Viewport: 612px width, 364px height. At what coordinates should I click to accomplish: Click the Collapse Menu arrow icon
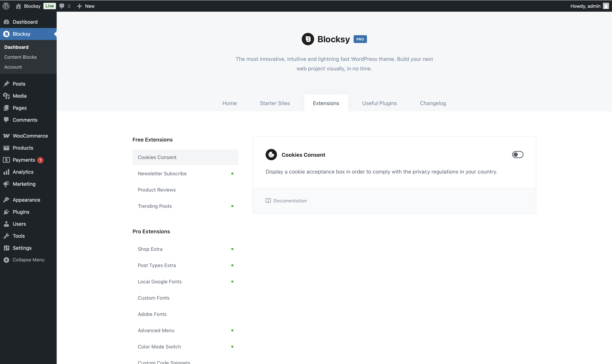[x=6, y=260]
